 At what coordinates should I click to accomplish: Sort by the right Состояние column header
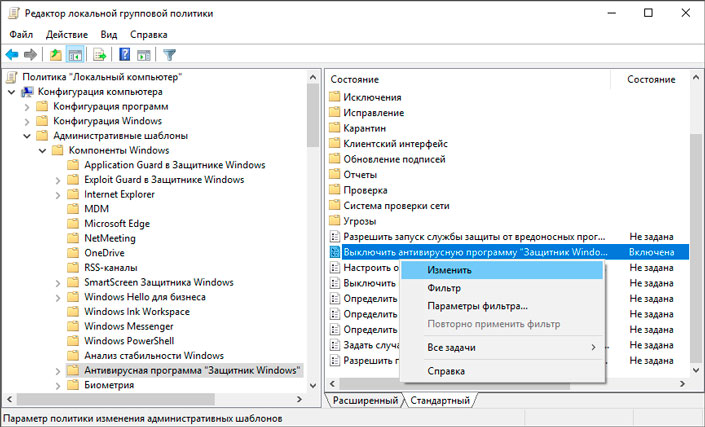(650, 80)
